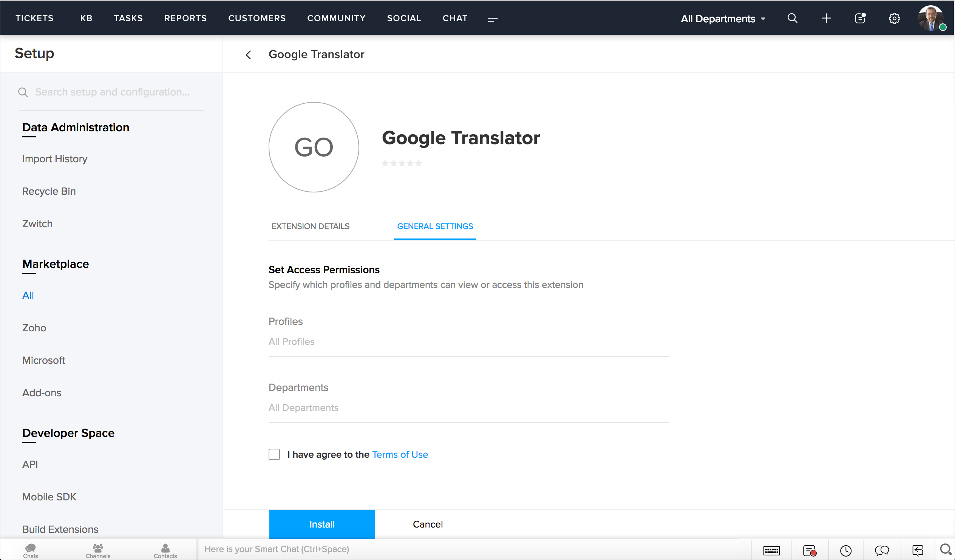Click the keyboard shortcuts icon
The image size is (955, 560).
click(771, 550)
